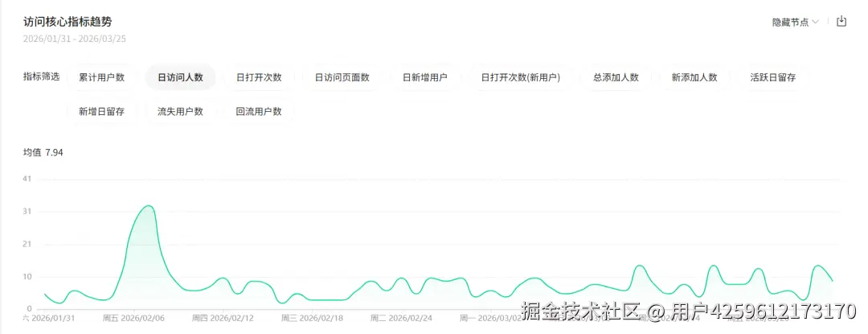The image size is (868, 334).
Task: Select the 日访问人数 metric filter
Action: point(180,77)
